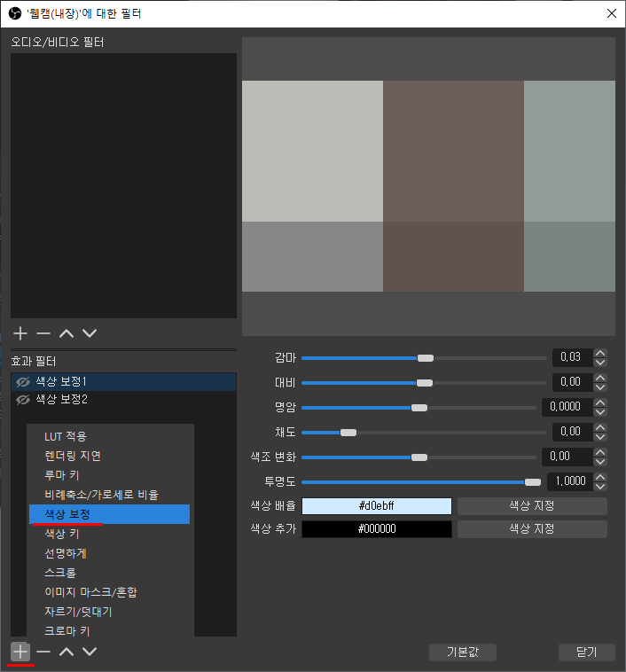Remove audio/video filter with minus icon
Viewport: 626px width, 672px height.
43,333
